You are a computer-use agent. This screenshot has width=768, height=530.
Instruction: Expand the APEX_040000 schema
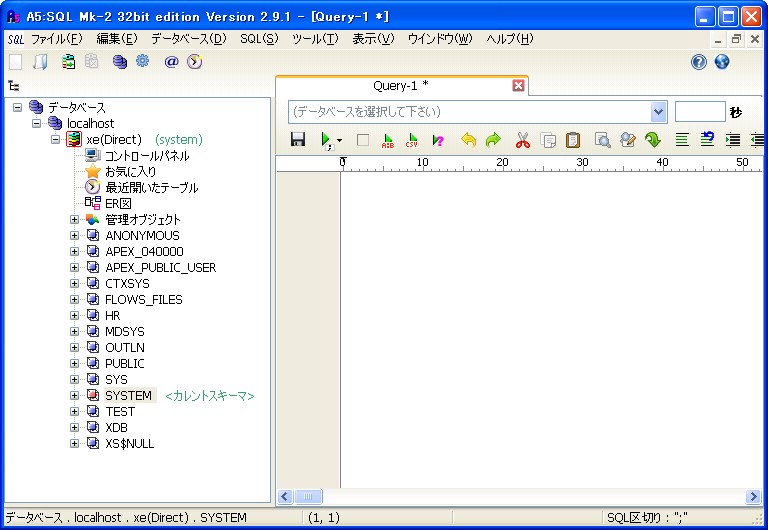click(74, 252)
